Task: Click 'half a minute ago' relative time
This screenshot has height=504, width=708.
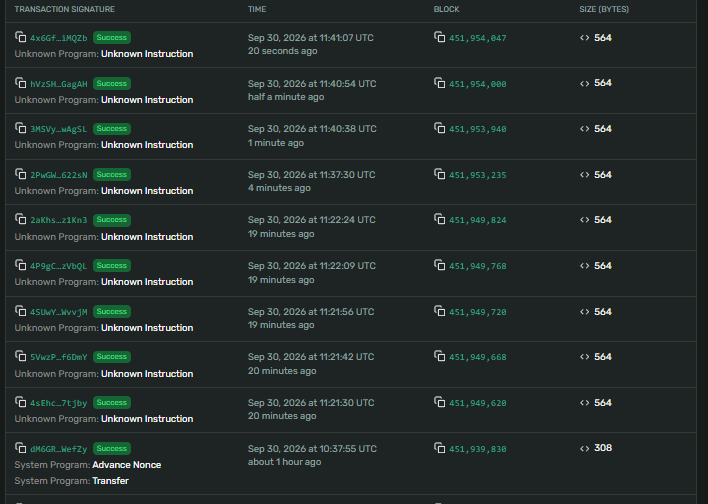Action: (286, 97)
